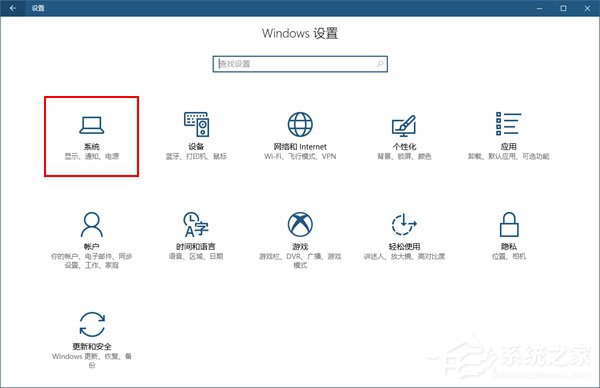Open the 隐私 padlock icon
Image resolution: width=600 pixels, height=388 pixels.
coord(509,225)
